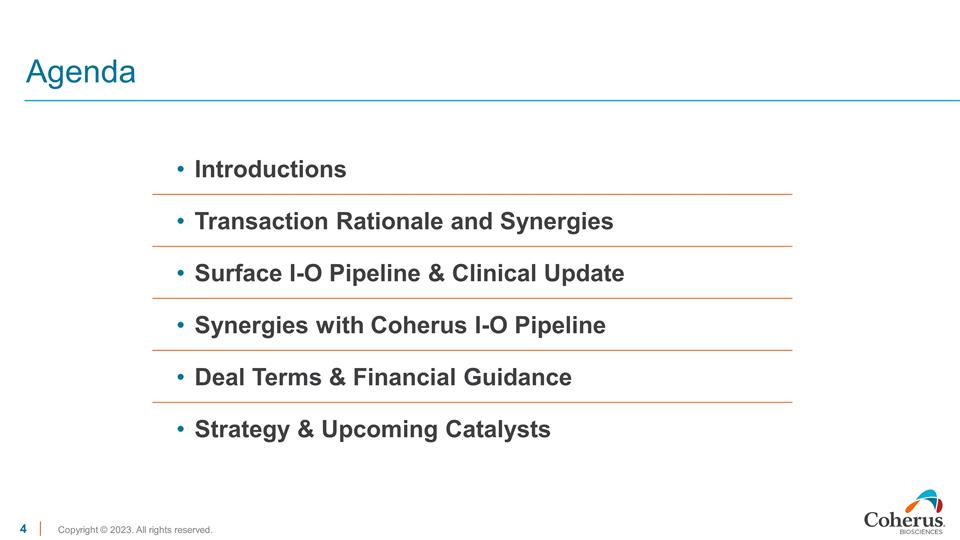Viewport: 960px width, 540px height.
Task: Click the orange divider above Strategy item
Action: point(472,402)
